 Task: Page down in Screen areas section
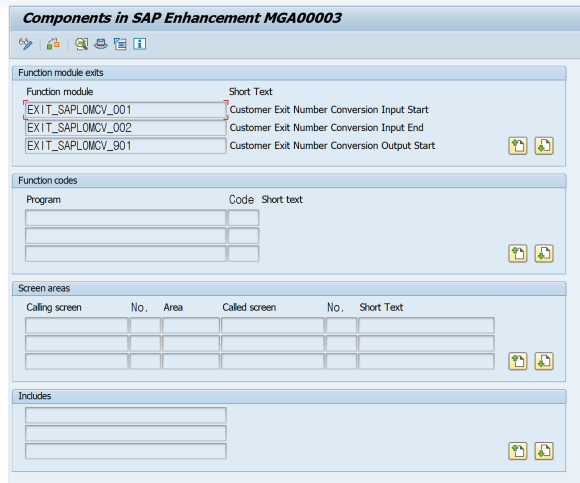[x=544, y=361]
